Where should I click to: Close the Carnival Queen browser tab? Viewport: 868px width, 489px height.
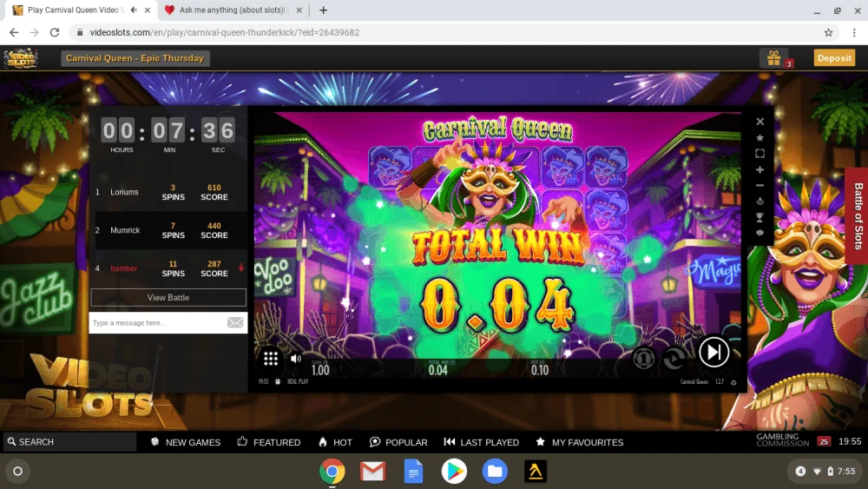(x=148, y=10)
